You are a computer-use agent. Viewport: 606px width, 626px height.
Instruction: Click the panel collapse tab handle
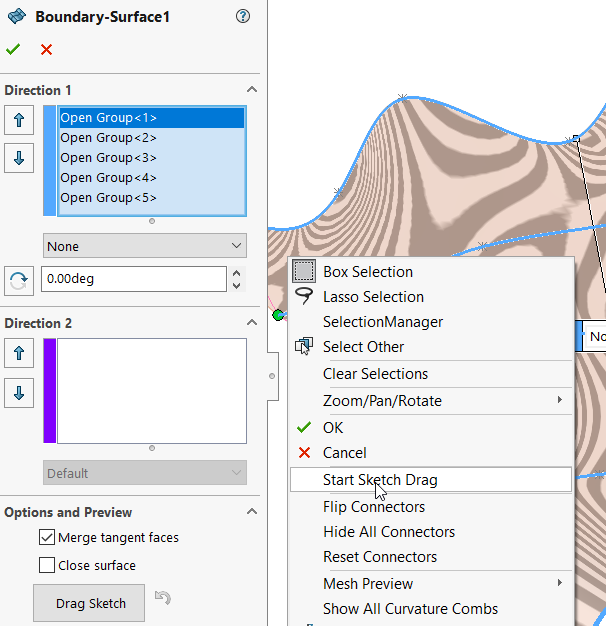[x=272, y=376]
